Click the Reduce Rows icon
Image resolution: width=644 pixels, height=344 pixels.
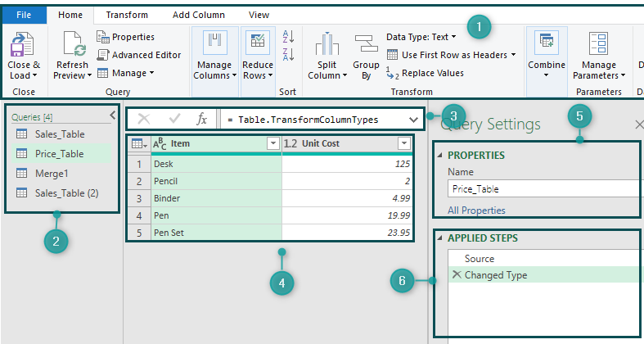tap(258, 43)
